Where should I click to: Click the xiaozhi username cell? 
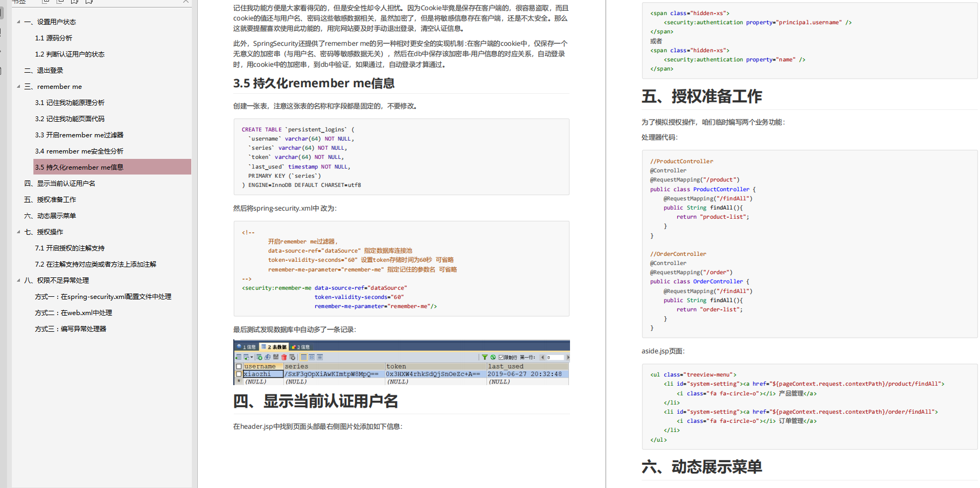[x=263, y=374]
